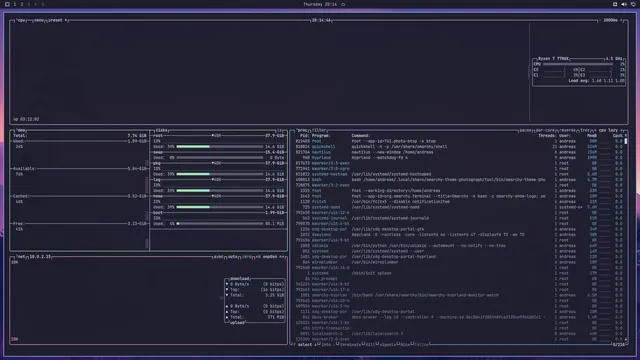Click the Thursday 20:14 clock in top bar
640x360 pixels.
pos(320,4)
